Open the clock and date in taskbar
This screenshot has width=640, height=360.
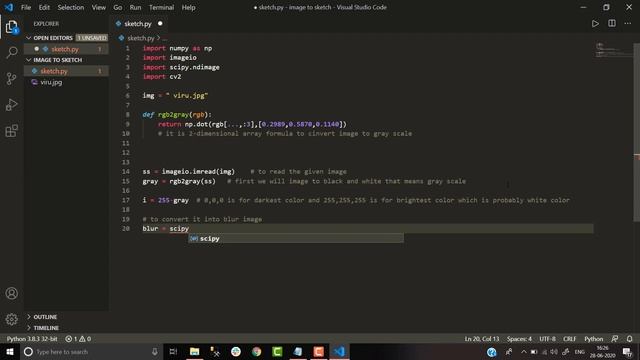click(x=602, y=351)
